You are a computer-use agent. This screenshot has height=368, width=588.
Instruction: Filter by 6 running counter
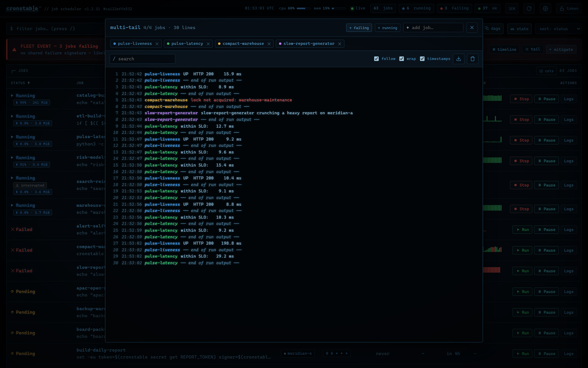coord(416,8)
